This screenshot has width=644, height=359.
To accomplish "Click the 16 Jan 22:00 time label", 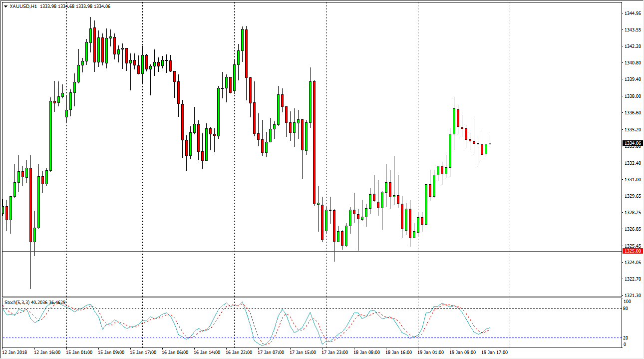I will click(x=239, y=352).
